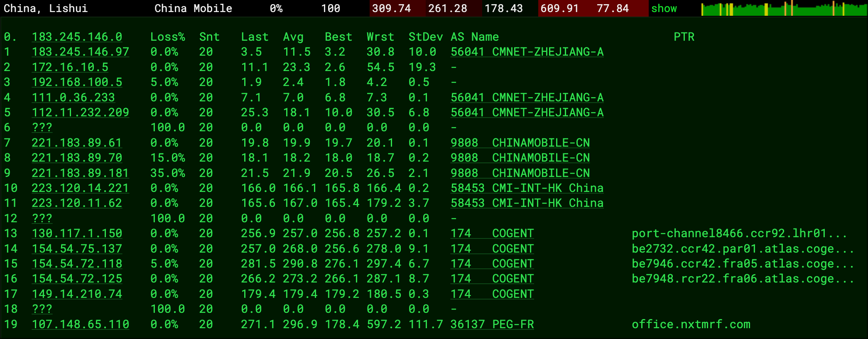
Task: Open AS 174 COGENT on hop 14
Action: tap(492, 249)
